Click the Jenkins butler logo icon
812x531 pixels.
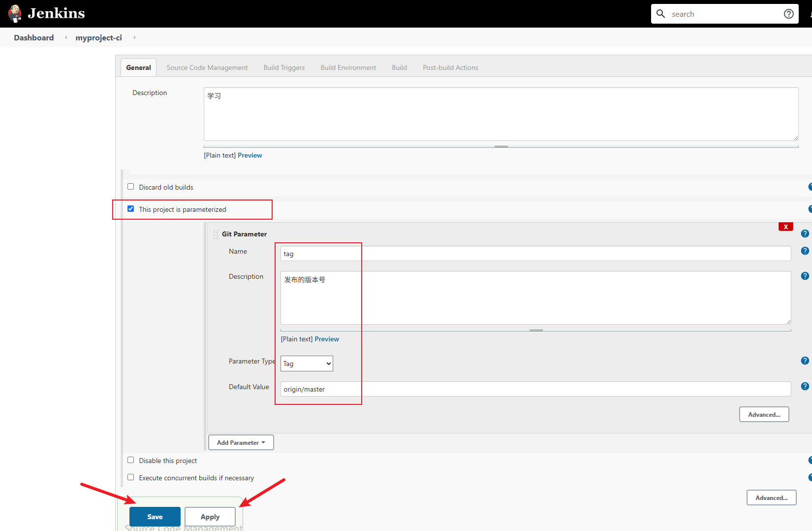point(15,13)
